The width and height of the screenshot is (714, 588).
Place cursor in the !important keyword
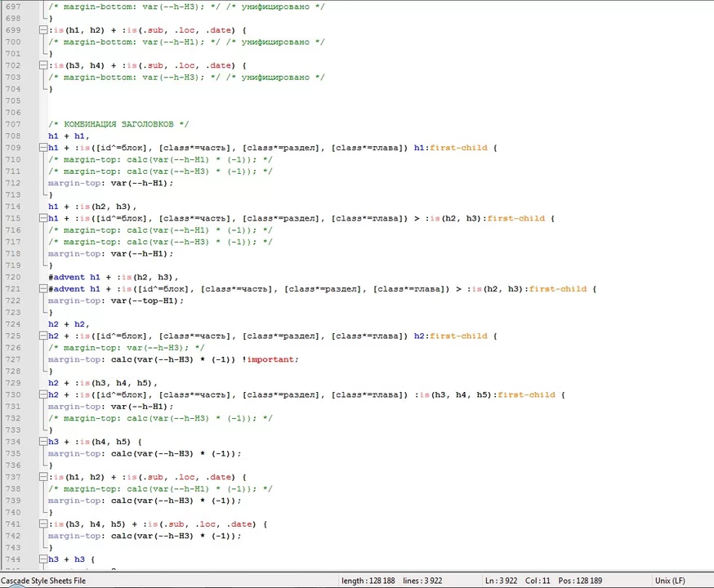point(273,359)
